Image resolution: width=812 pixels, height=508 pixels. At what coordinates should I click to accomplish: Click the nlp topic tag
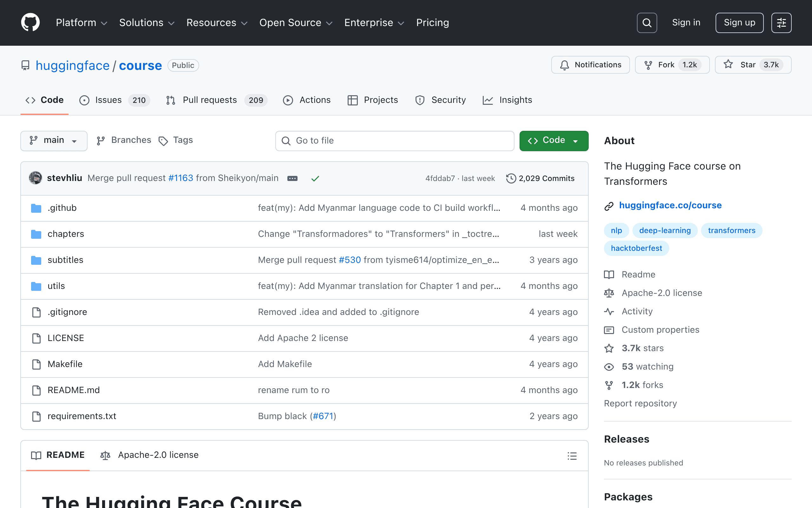coord(616,231)
